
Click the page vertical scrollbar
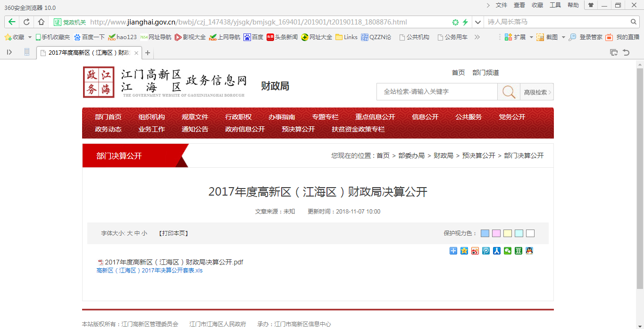640,178
